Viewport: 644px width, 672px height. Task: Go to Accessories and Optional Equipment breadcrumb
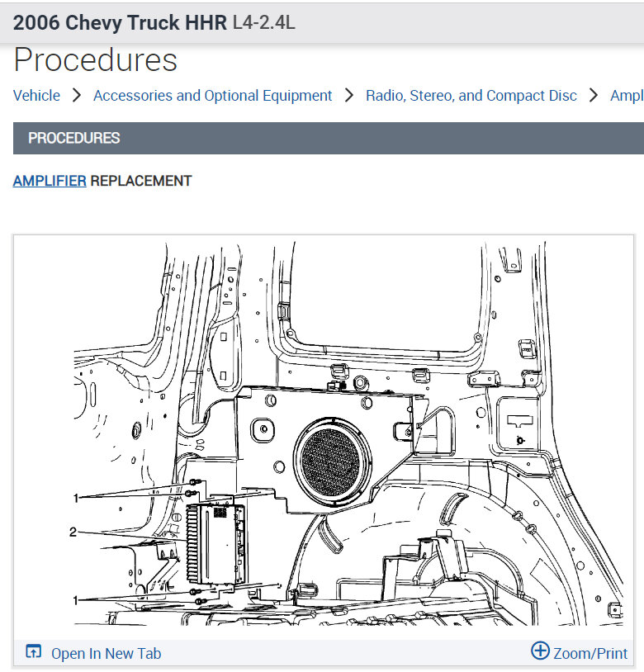tap(212, 96)
